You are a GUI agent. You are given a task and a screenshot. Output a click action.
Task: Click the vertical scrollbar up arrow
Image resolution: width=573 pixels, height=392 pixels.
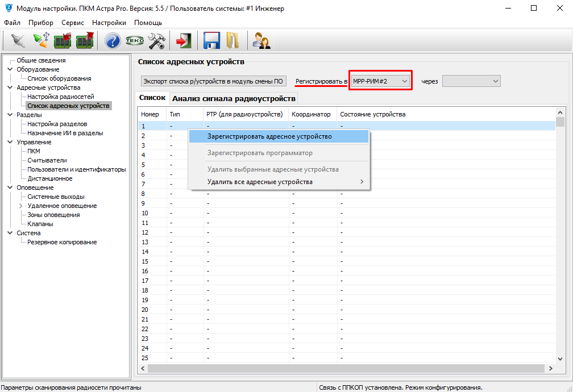pyautogui.click(x=560, y=112)
